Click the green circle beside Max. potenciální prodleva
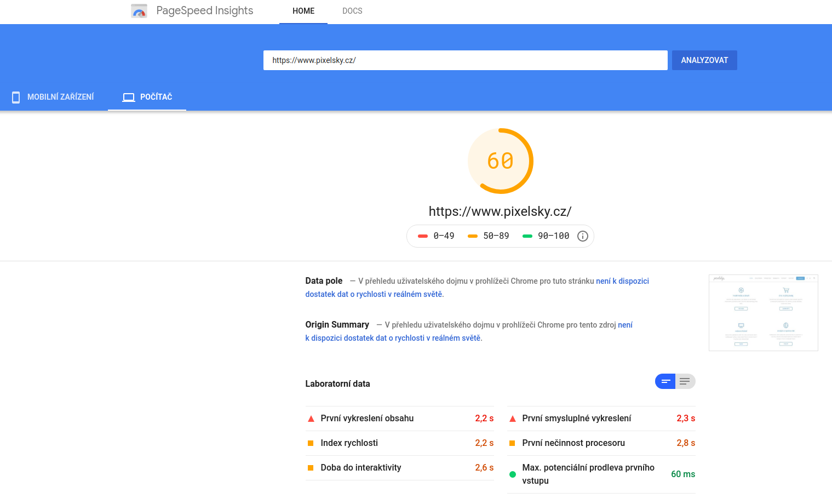This screenshot has height=504, width=832. point(513,474)
